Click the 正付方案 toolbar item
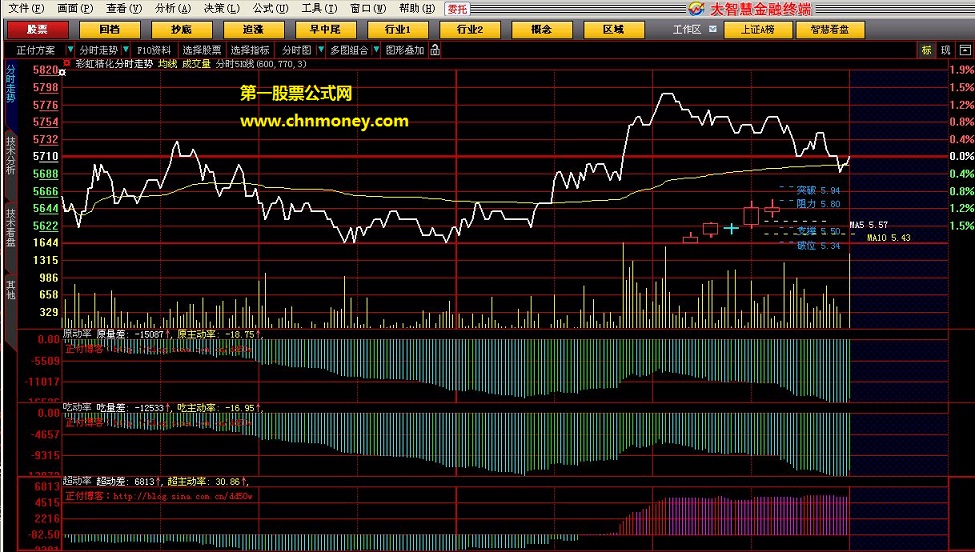Viewport: 975px width, 552px height. [x=35, y=50]
